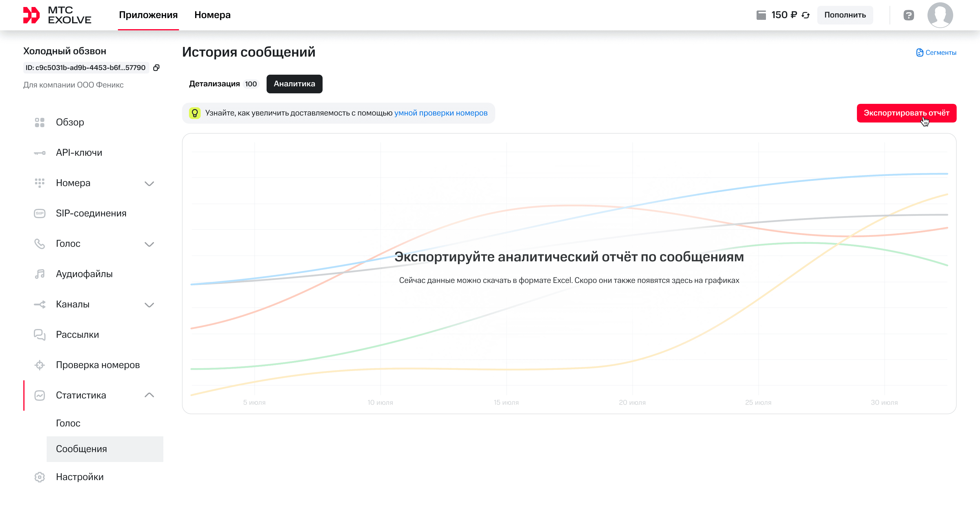Click the SIP-соединения icon
The image size is (980, 525).
point(40,213)
